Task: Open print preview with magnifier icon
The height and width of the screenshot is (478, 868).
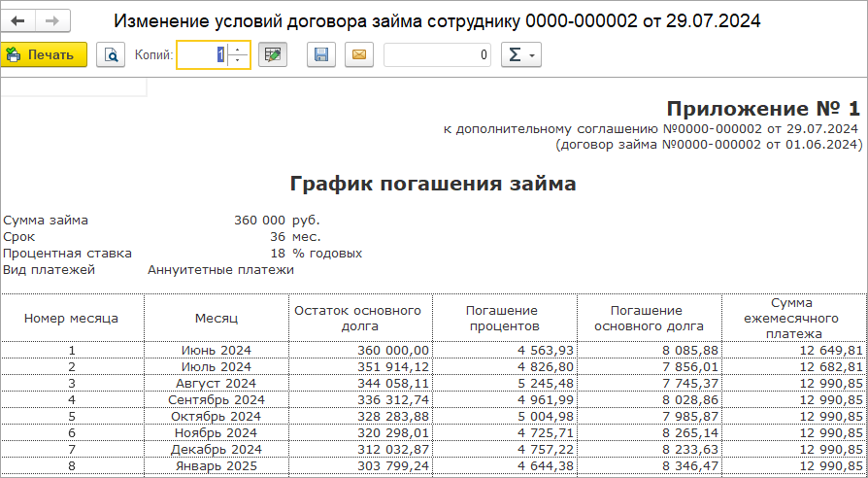Action: [111, 54]
